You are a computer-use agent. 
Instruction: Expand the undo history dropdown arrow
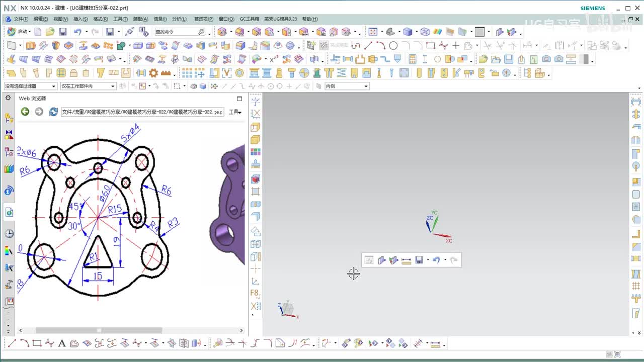86,32
